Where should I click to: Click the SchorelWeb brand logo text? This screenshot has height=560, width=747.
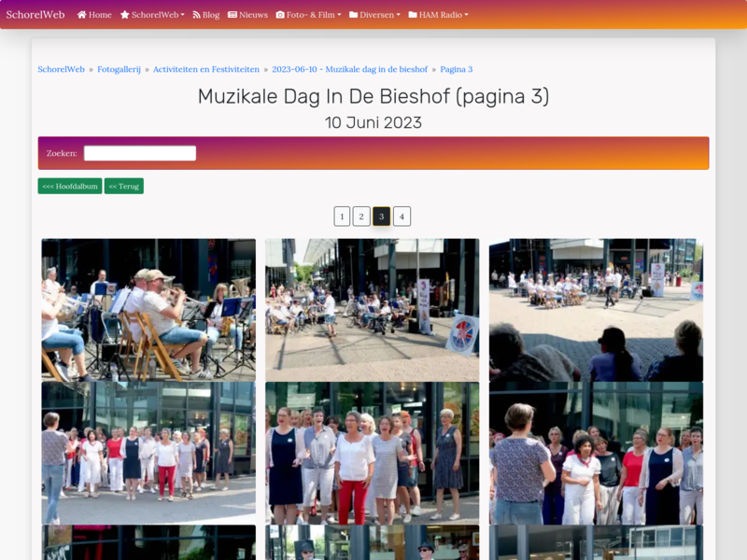pyautogui.click(x=35, y=15)
